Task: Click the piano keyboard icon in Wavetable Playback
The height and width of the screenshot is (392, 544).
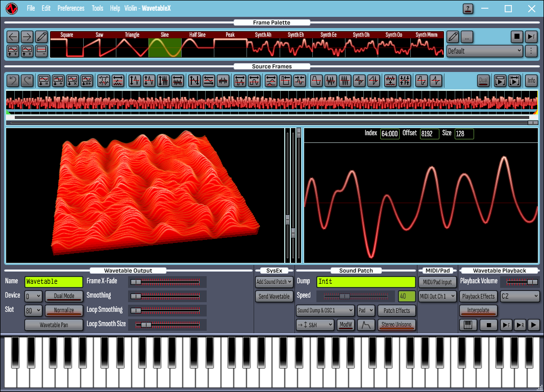Action: click(467, 325)
